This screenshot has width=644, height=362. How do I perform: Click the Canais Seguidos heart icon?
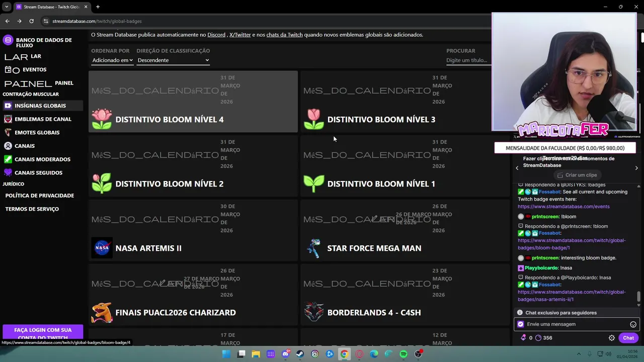coord(8,172)
